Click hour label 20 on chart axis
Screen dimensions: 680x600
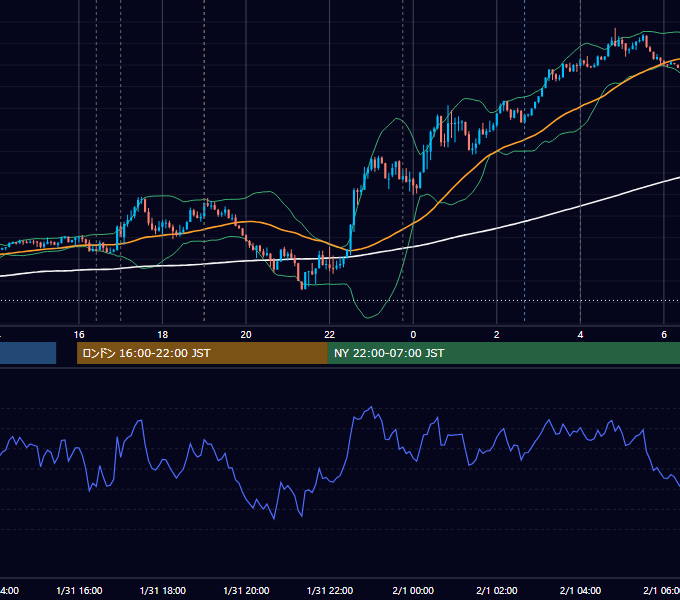pos(246,334)
